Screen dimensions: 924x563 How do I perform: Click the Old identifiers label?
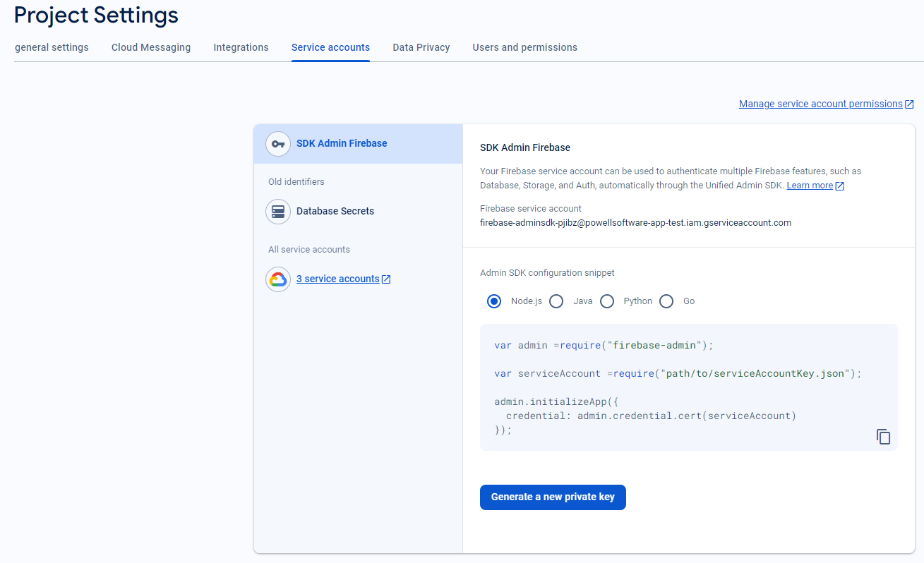coord(296,182)
